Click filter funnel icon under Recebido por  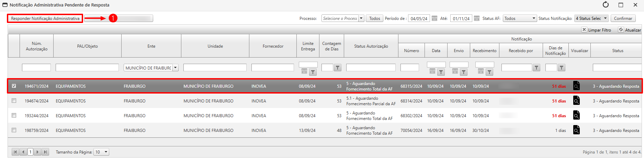pos(536,68)
